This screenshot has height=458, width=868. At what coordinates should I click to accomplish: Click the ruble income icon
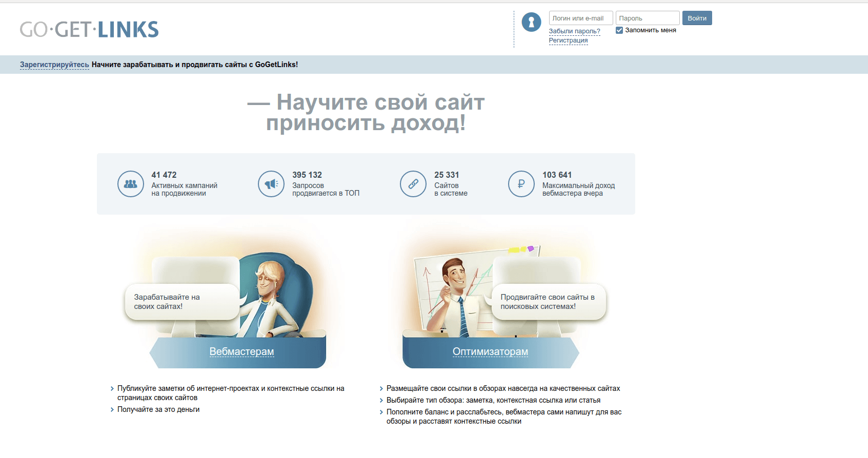pyautogui.click(x=521, y=184)
